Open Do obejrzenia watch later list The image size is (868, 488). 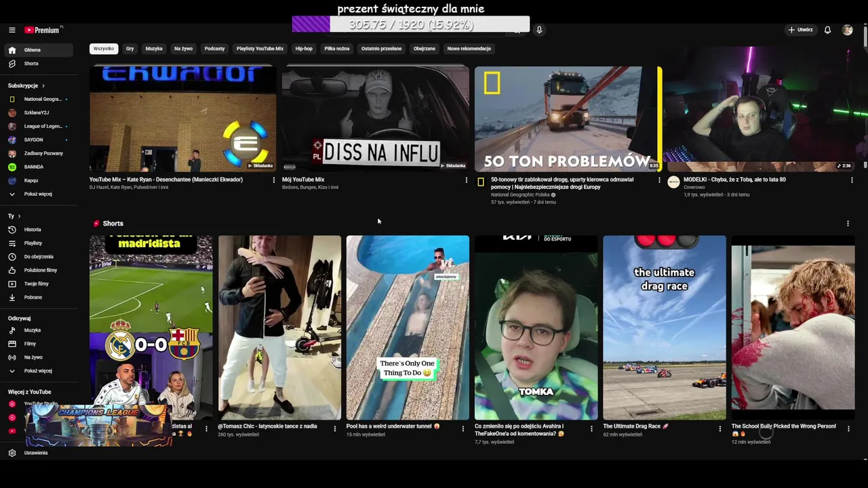tap(37, 257)
